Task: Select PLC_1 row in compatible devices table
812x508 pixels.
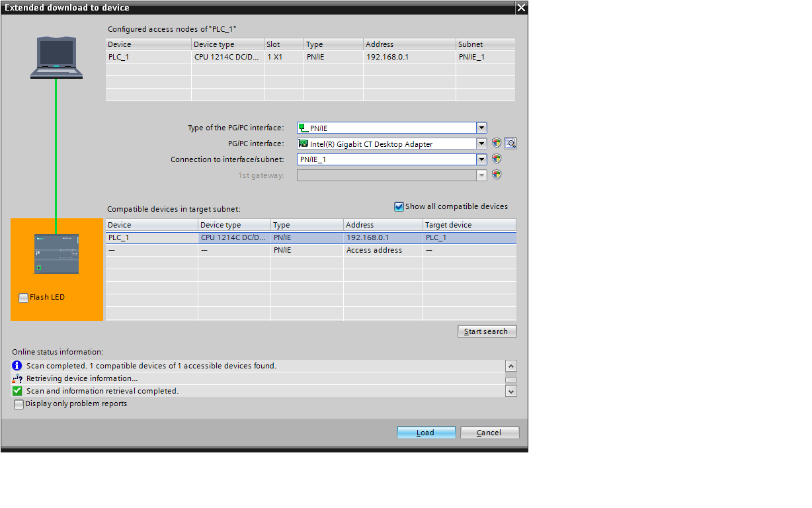Action: click(311, 237)
